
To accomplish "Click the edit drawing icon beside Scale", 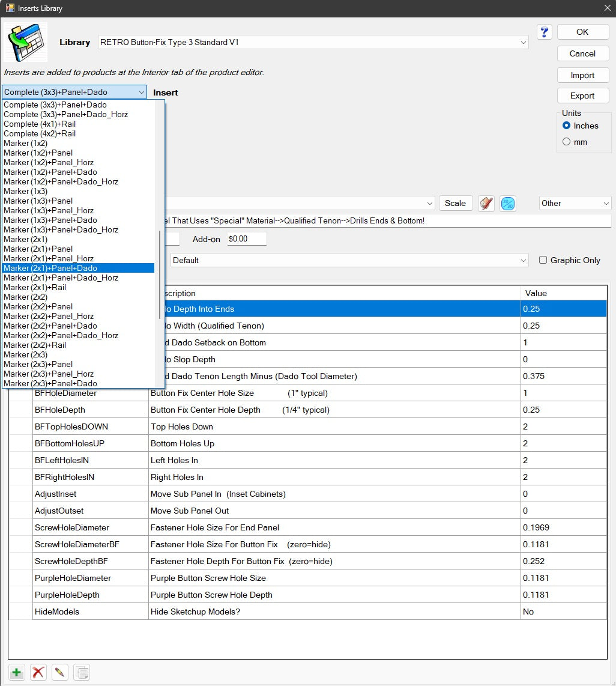I will coord(486,204).
